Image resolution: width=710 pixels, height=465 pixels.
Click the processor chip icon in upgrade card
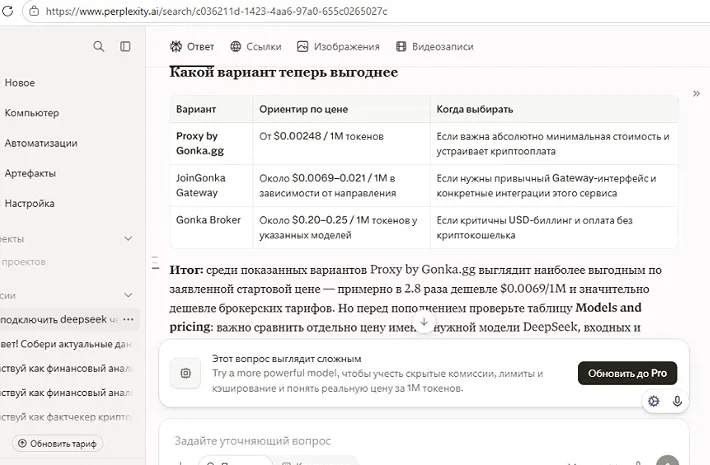coord(186,373)
